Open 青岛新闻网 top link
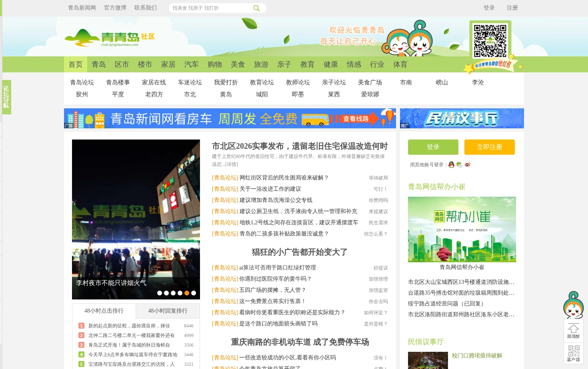 click(x=82, y=8)
